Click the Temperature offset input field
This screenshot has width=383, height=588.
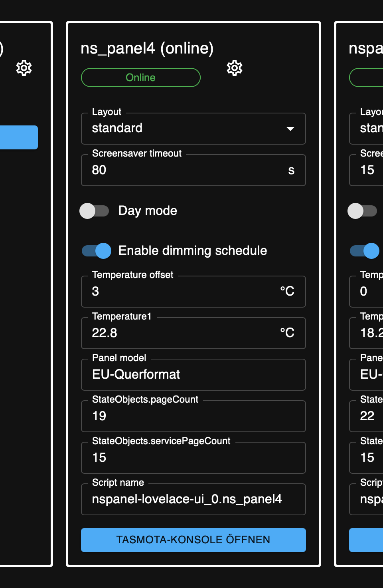pos(184,292)
